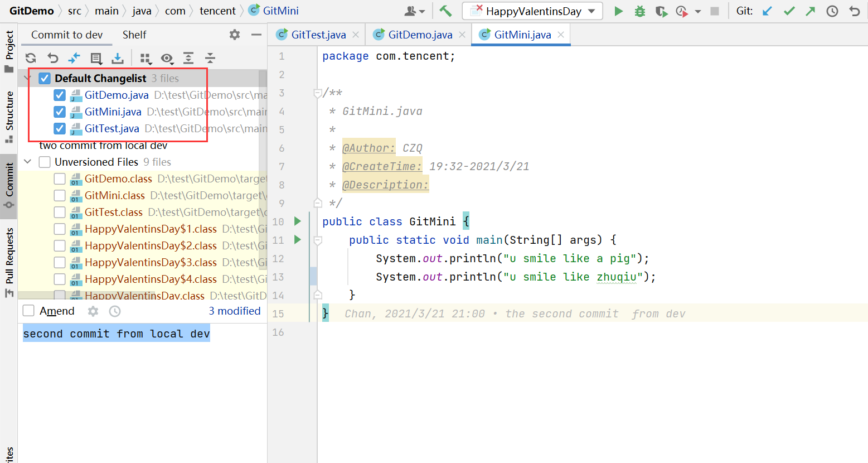Check the GitMini.class checkbox

(60, 195)
